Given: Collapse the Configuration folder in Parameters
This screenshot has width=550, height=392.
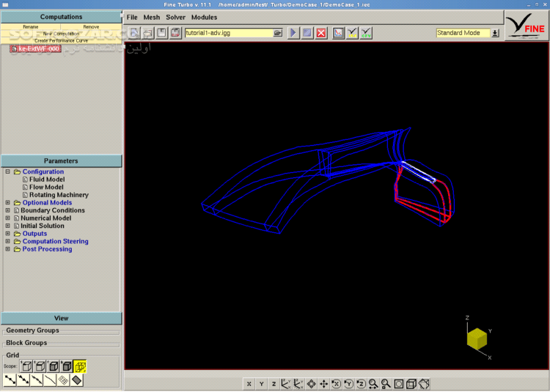Looking at the screenshot, I should 7,172.
